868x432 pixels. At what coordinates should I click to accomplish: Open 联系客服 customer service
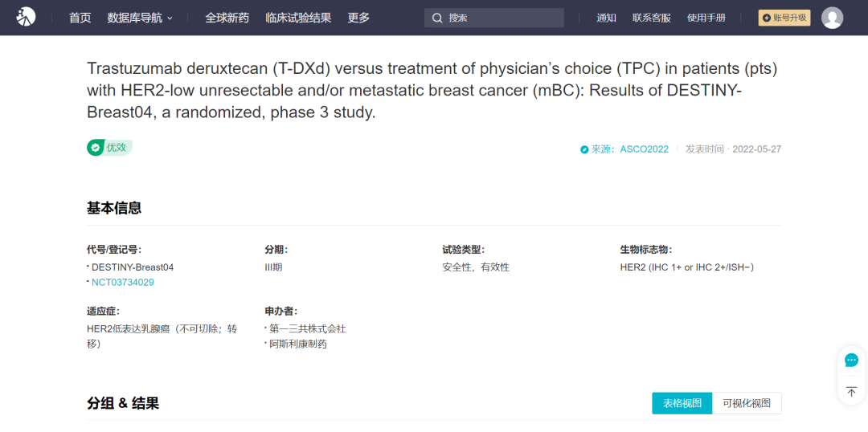[x=652, y=18]
